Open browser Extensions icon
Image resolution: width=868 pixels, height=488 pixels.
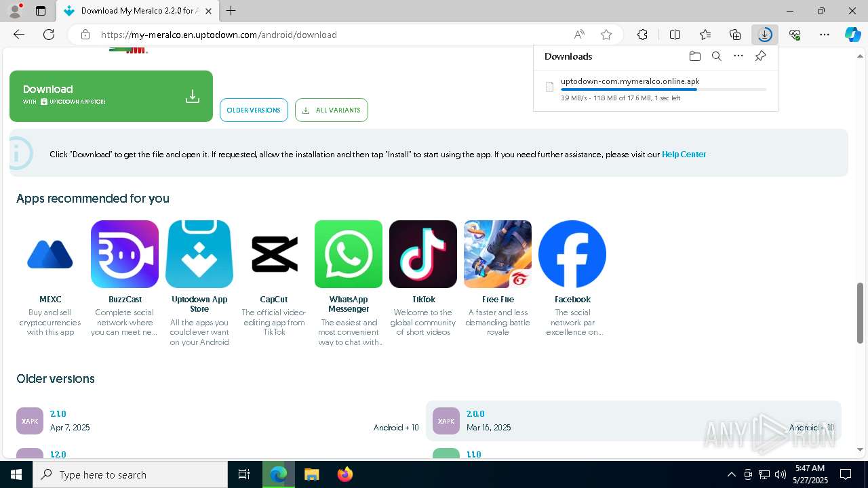(642, 35)
